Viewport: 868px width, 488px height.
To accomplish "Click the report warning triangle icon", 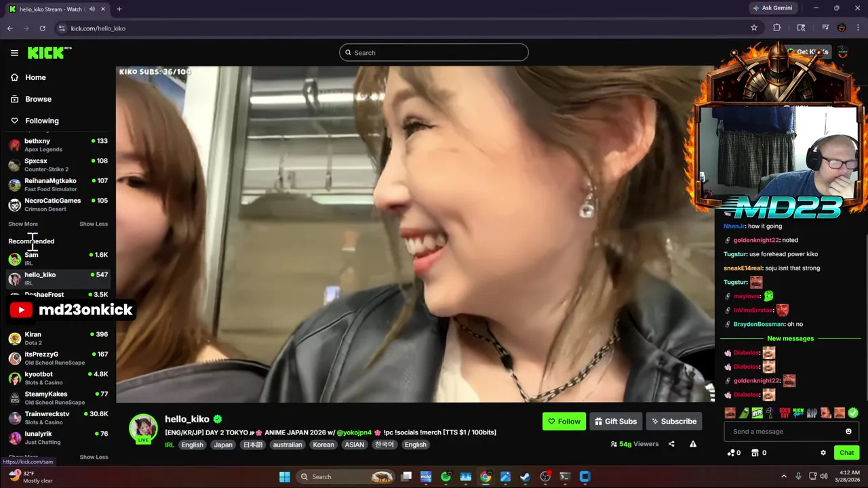I will point(693,444).
